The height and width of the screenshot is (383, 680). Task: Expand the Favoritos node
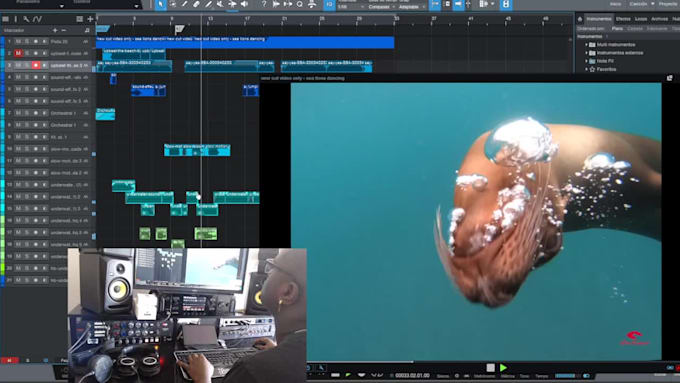point(586,69)
